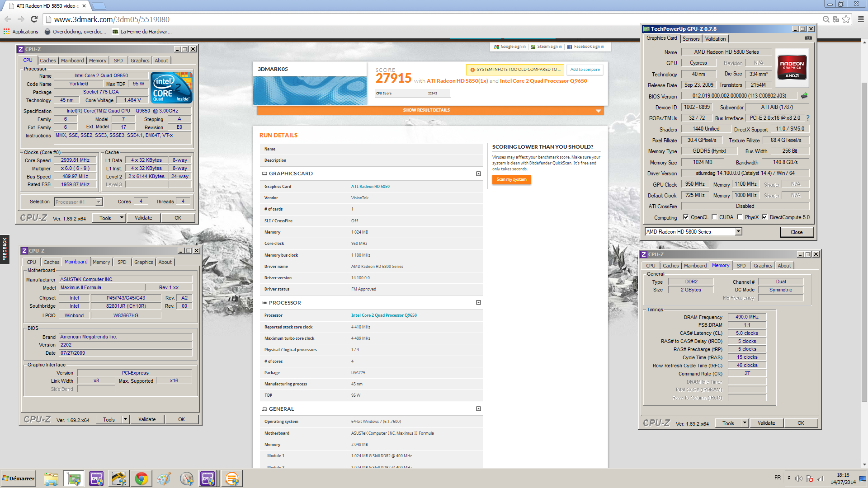Screen dimensions: 868x488
Task: Click the Close button in GPU-Z
Action: point(797,232)
